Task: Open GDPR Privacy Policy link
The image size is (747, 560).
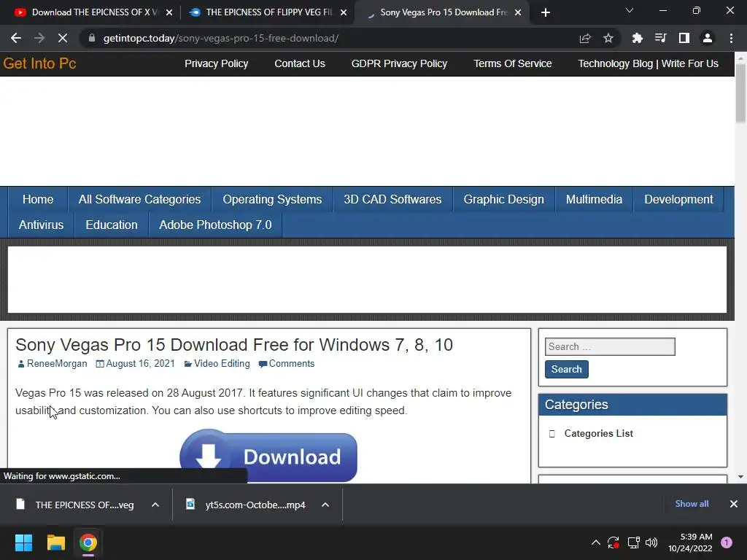Action: point(399,63)
